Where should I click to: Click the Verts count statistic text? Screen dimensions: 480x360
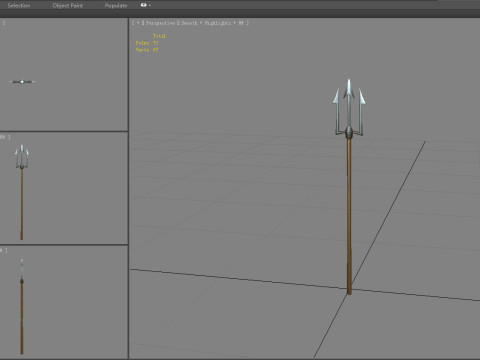point(147,50)
